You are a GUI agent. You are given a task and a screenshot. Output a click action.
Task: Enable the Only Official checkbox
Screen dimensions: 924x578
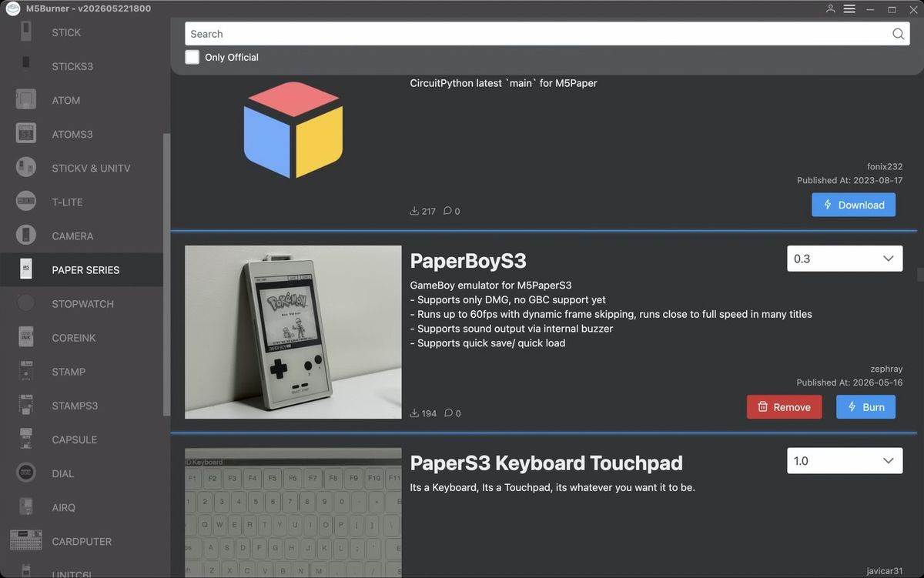[x=192, y=57]
